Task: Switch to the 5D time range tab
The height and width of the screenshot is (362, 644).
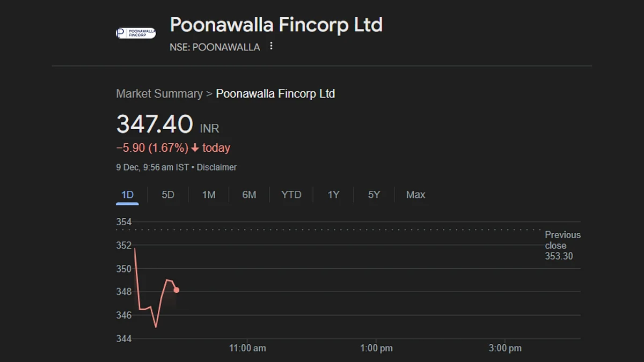Action: (168, 195)
